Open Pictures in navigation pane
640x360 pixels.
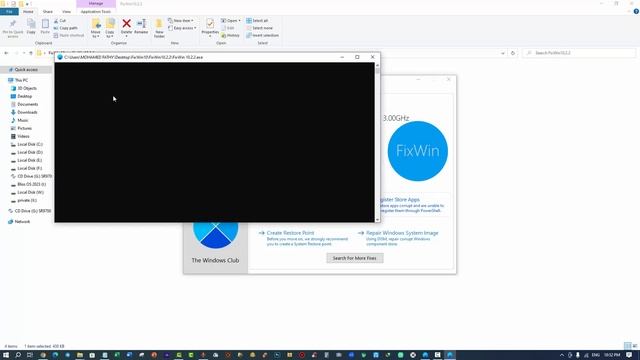point(24,128)
